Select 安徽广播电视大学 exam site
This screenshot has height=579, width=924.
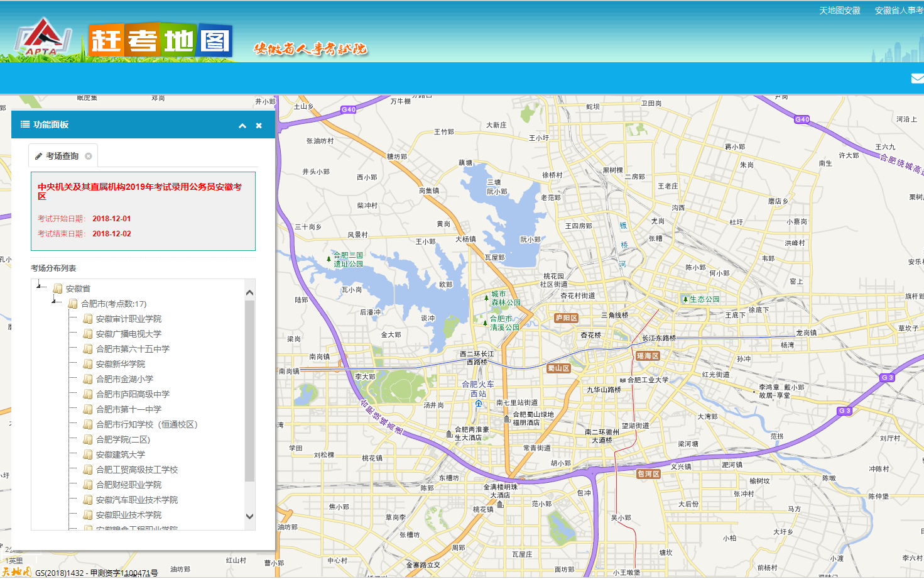129,334
